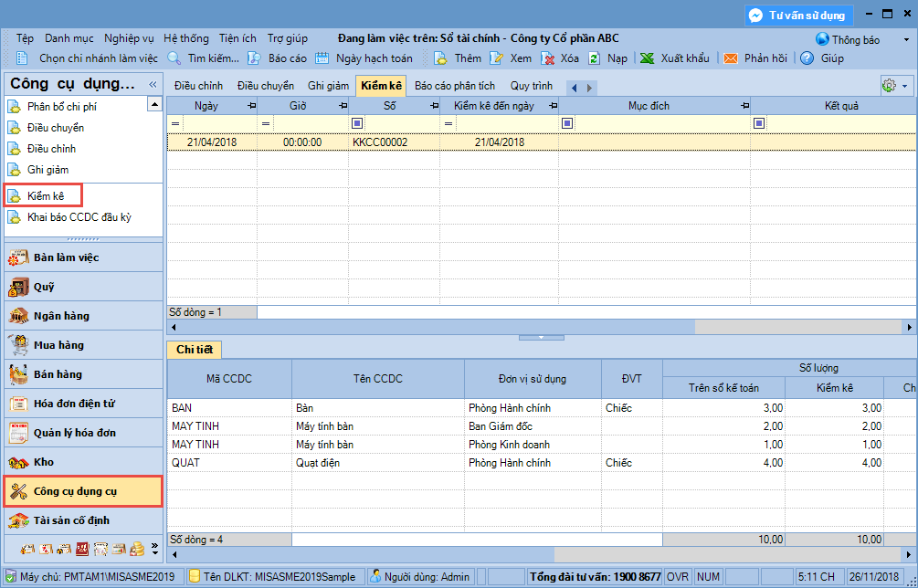Image resolution: width=918 pixels, height=588 pixels.
Task: Pin the Ngày column header
Action: click(x=251, y=106)
